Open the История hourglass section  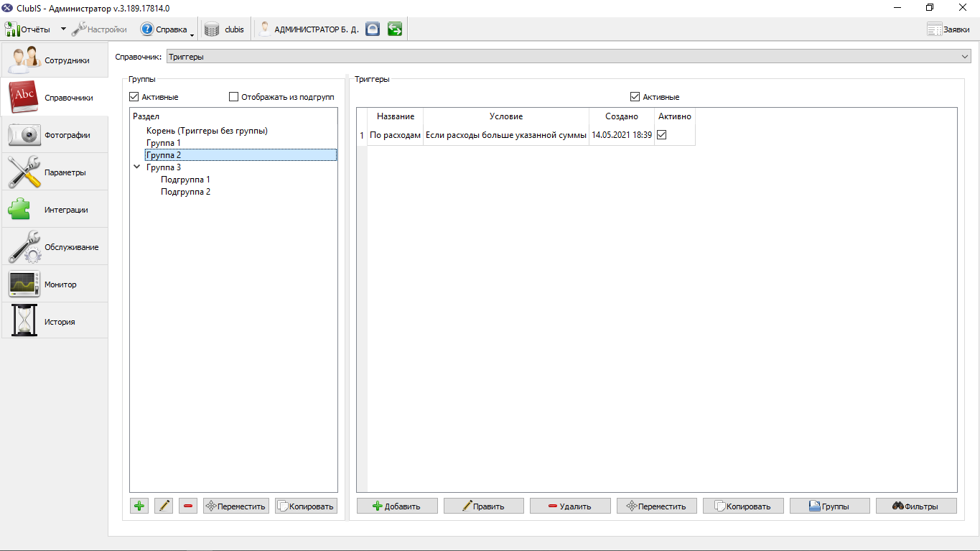click(x=55, y=322)
